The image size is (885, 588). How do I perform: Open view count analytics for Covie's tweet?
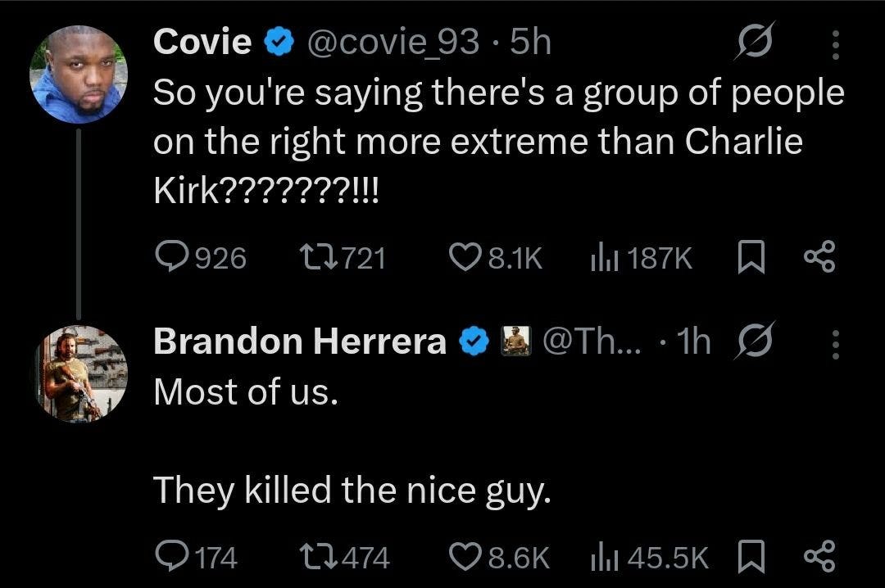pyautogui.click(x=640, y=256)
